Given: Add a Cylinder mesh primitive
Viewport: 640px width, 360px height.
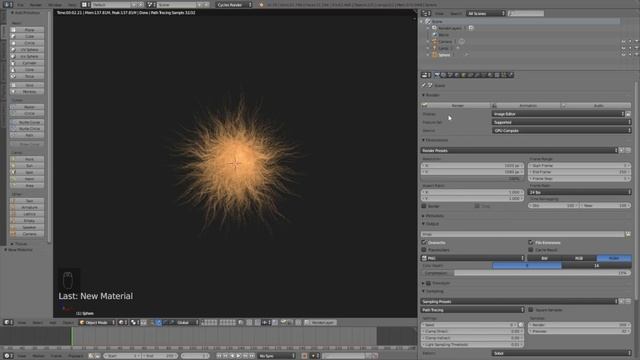Looking at the screenshot, I should tap(27, 63).
